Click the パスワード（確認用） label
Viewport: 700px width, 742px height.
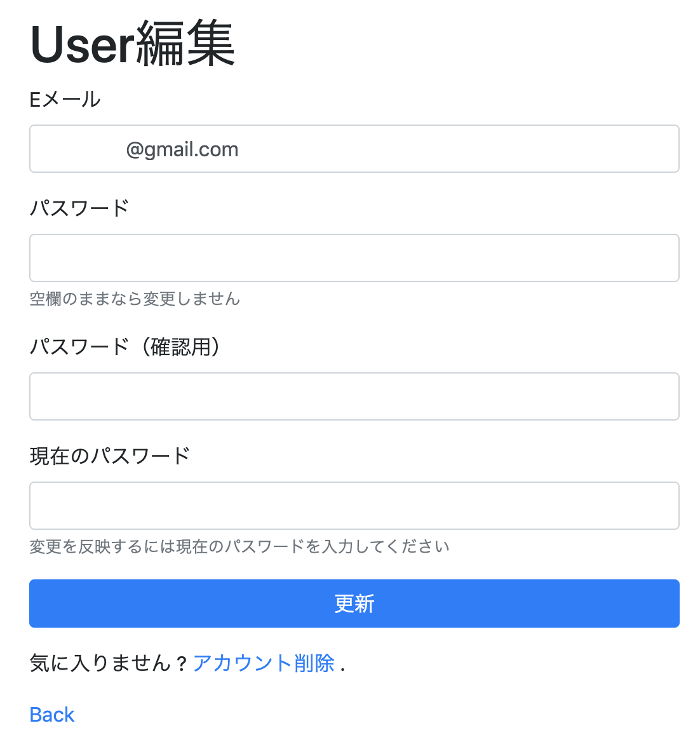[126, 347]
